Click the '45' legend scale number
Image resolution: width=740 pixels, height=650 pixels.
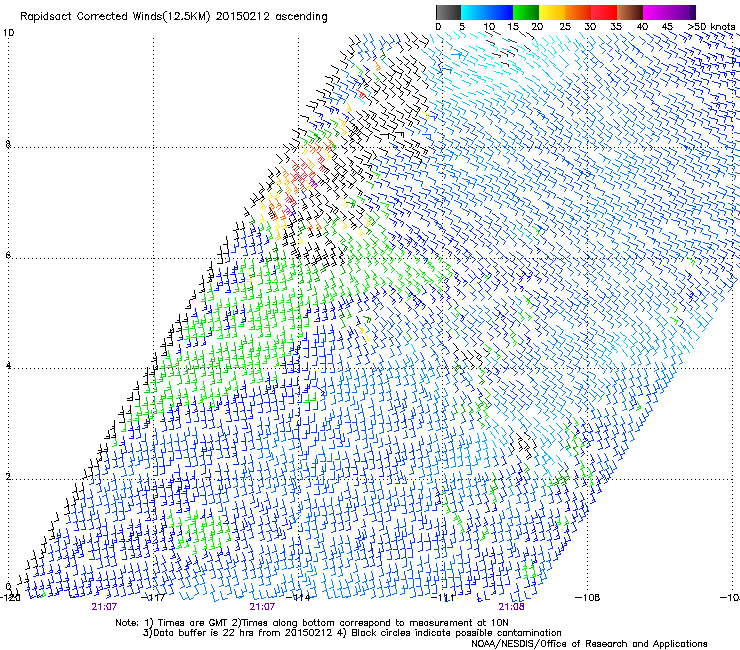click(667, 27)
